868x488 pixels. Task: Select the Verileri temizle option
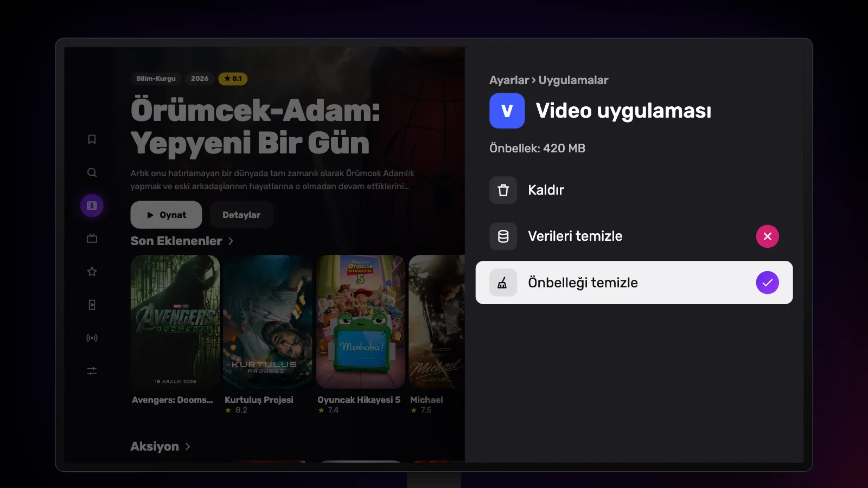coord(634,236)
